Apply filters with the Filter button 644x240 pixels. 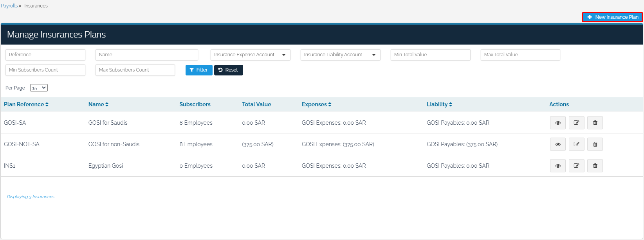click(x=199, y=70)
